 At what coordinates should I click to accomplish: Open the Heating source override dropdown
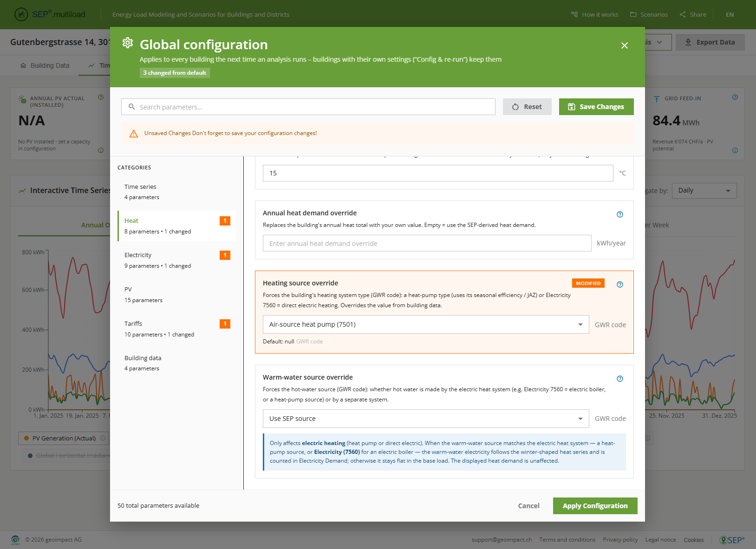(x=426, y=324)
